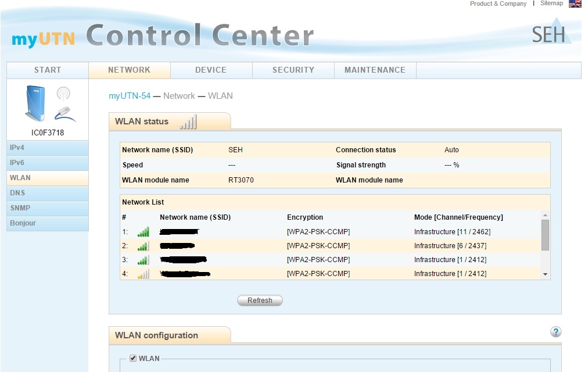Select IPv6 in the sidebar menu

click(17, 163)
